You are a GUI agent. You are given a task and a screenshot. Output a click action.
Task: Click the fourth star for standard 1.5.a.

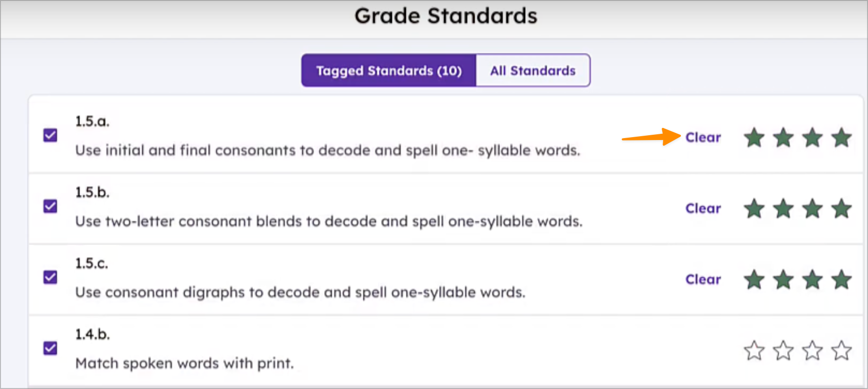point(841,138)
